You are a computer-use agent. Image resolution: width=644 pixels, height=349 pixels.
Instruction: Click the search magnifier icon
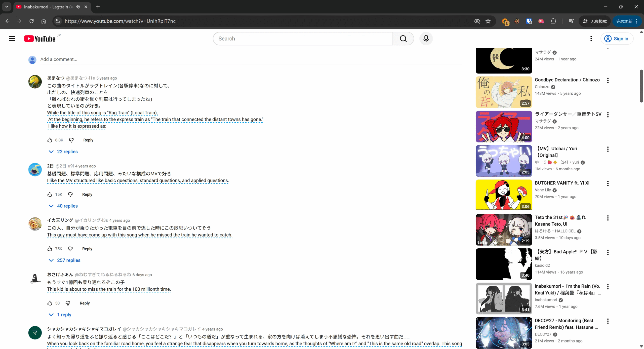click(x=403, y=38)
